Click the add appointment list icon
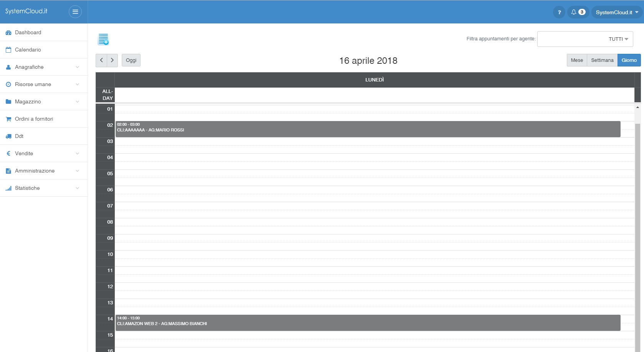 pyautogui.click(x=103, y=39)
